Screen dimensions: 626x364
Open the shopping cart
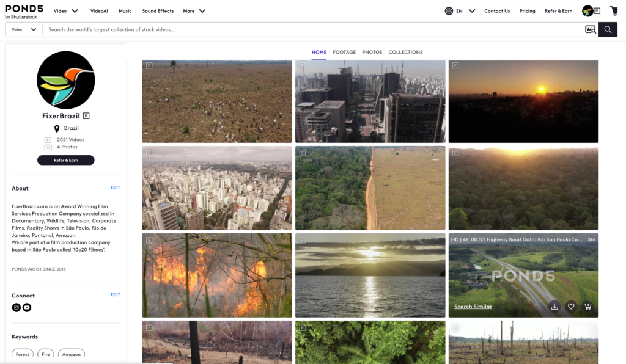point(614,11)
